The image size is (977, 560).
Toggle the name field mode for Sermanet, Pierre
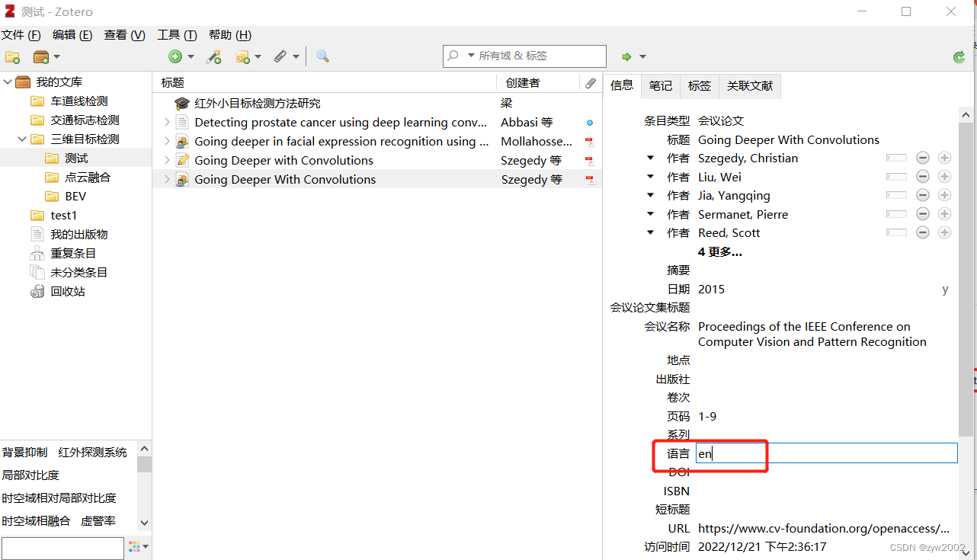point(897,214)
